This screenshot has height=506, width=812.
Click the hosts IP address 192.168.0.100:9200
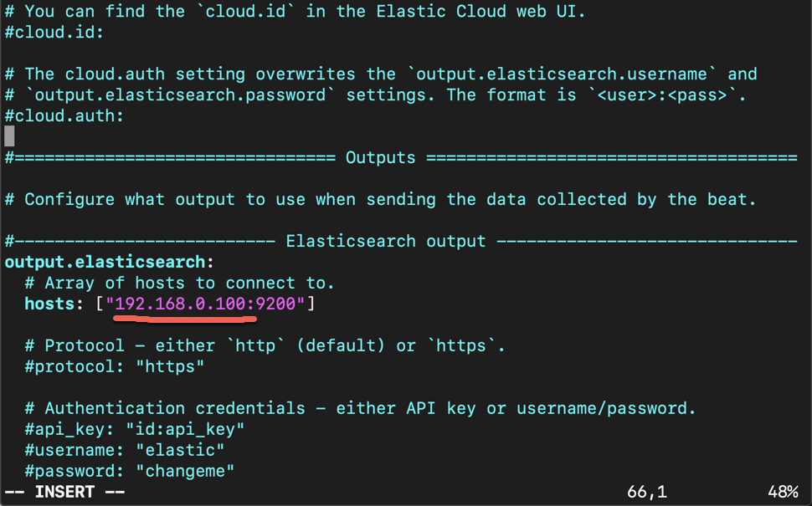(x=205, y=304)
